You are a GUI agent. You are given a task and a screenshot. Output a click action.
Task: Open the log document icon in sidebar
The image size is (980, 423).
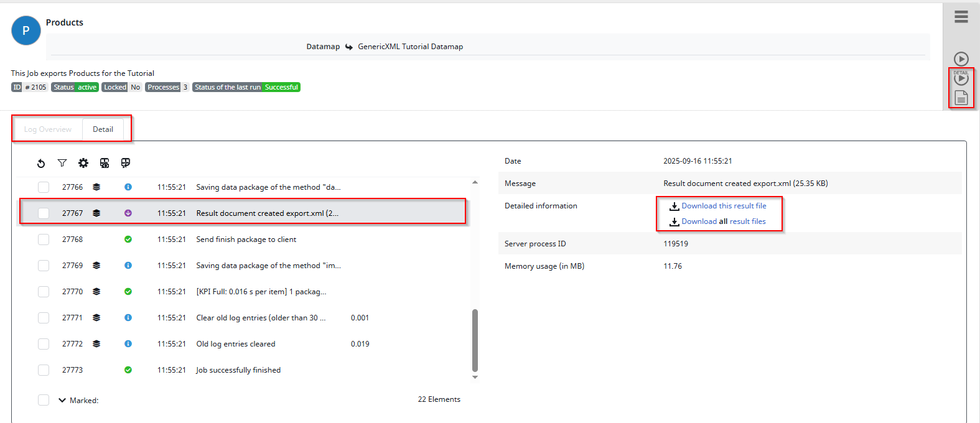tap(961, 98)
